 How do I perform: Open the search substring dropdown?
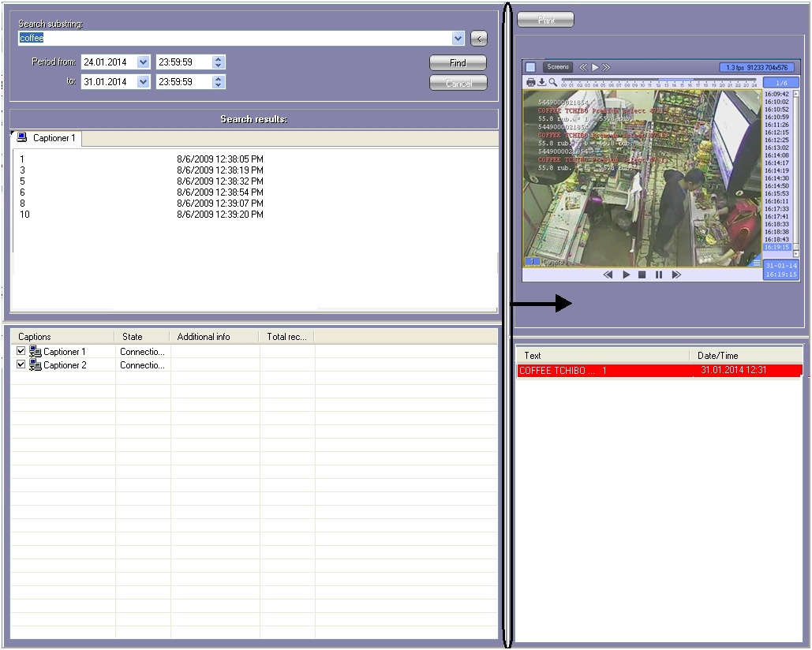pyautogui.click(x=458, y=38)
